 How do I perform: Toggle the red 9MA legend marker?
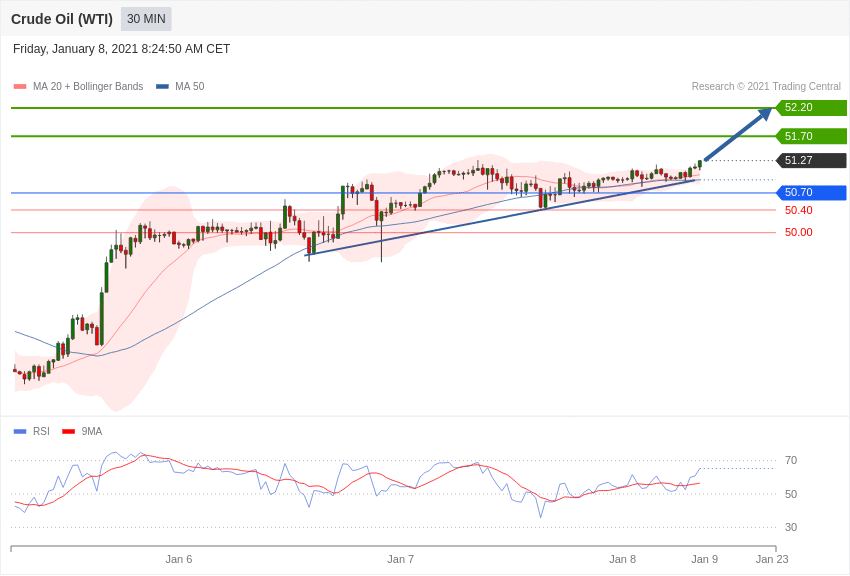pyautogui.click(x=68, y=432)
